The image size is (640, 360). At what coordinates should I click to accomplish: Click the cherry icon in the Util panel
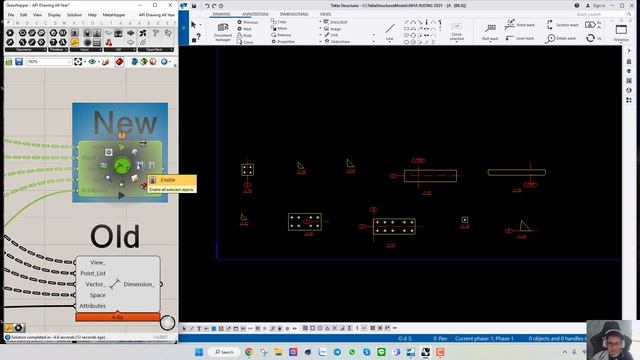pyautogui.click(x=109, y=42)
